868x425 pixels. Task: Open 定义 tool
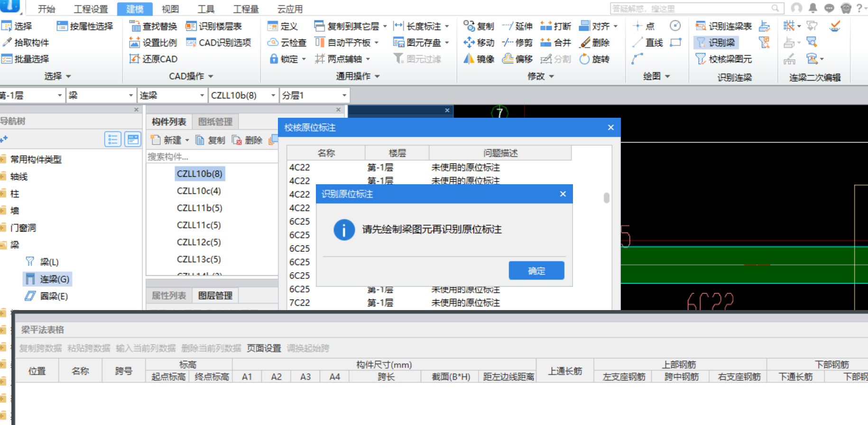[x=283, y=26]
